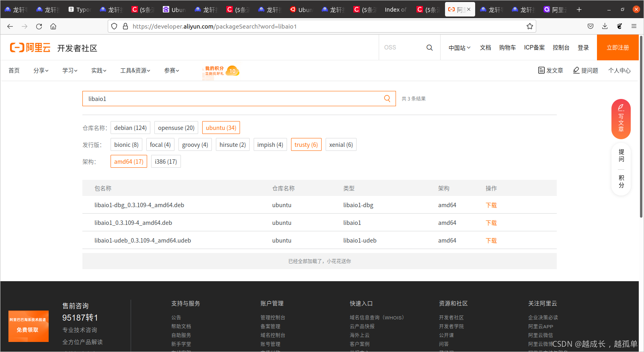
Task: Download libaio1-dbg_0.3.109-4_amd64.deb
Action: click(491, 205)
